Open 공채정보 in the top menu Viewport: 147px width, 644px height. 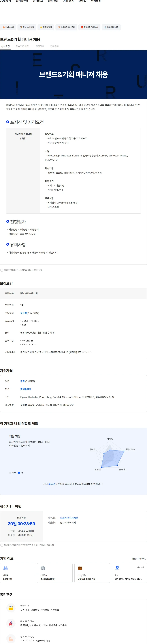tap(38, 1)
